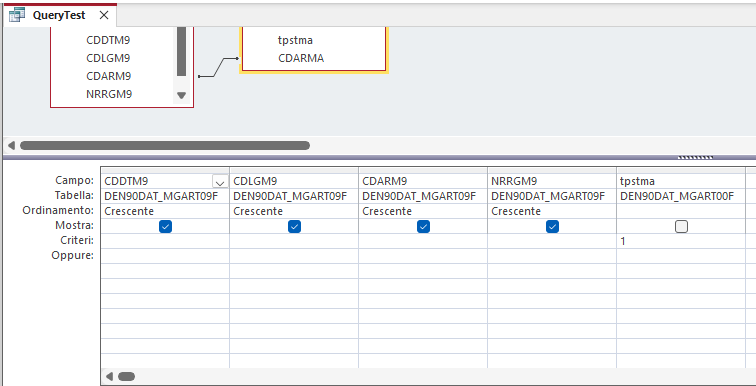
Task: Enable Mostra checkbox for tpstma column
Action: pyautogui.click(x=681, y=226)
